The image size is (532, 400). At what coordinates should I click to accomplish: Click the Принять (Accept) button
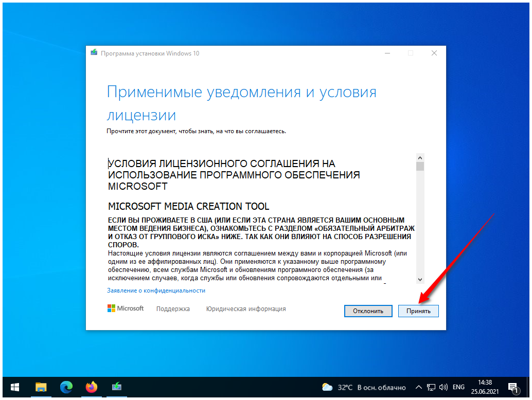[418, 311]
